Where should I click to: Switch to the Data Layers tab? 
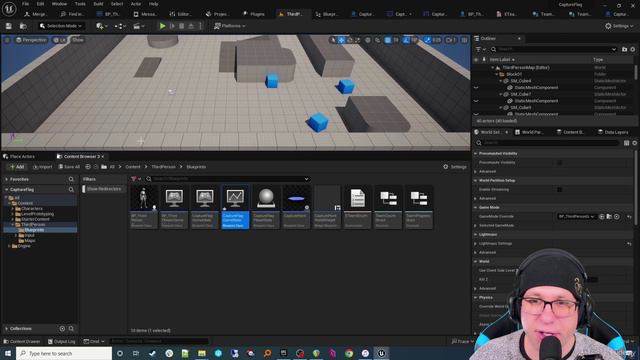pos(613,132)
